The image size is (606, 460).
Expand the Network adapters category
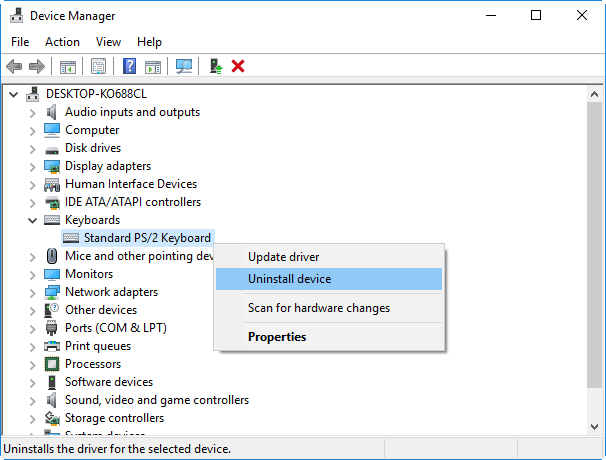coord(33,292)
